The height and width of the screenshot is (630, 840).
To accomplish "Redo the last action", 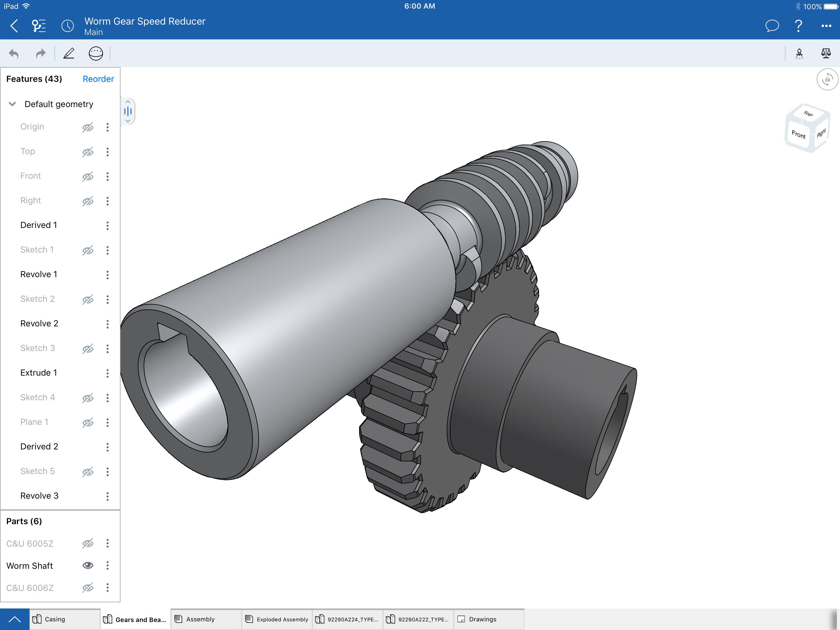I will 41,54.
